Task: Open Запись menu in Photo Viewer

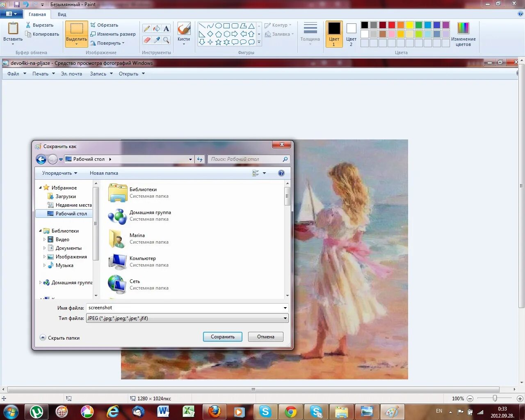Action: click(x=101, y=74)
